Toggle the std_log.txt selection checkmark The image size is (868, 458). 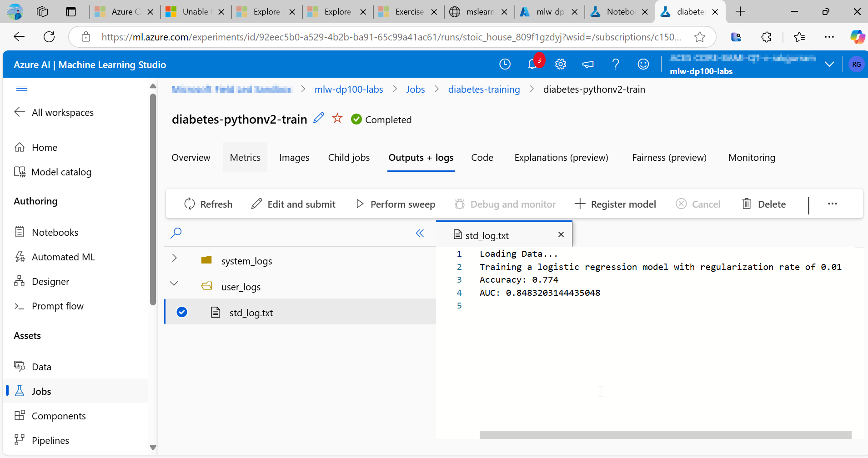[182, 312]
